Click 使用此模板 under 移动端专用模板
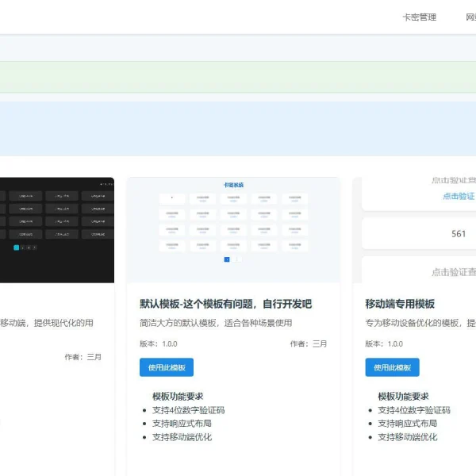476x476 pixels. 392,367
